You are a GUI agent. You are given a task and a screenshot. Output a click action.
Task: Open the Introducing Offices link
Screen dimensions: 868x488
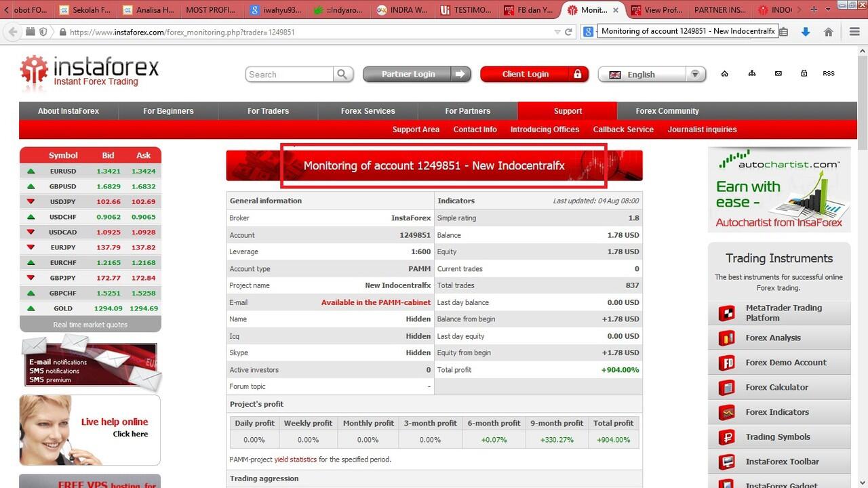[x=545, y=129]
